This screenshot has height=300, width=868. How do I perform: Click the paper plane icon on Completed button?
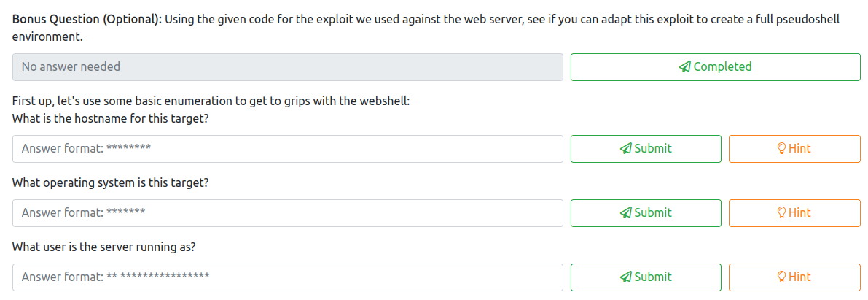click(684, 67)
